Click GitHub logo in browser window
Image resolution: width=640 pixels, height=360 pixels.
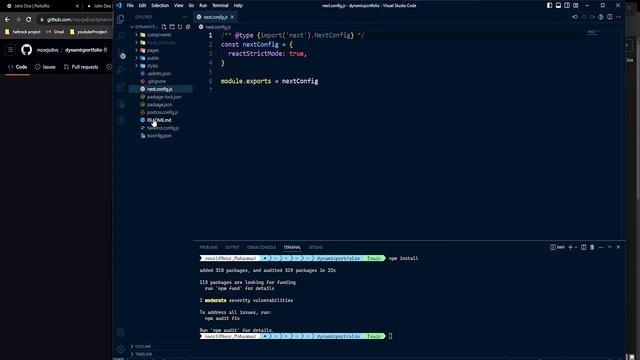pos(27,50)
